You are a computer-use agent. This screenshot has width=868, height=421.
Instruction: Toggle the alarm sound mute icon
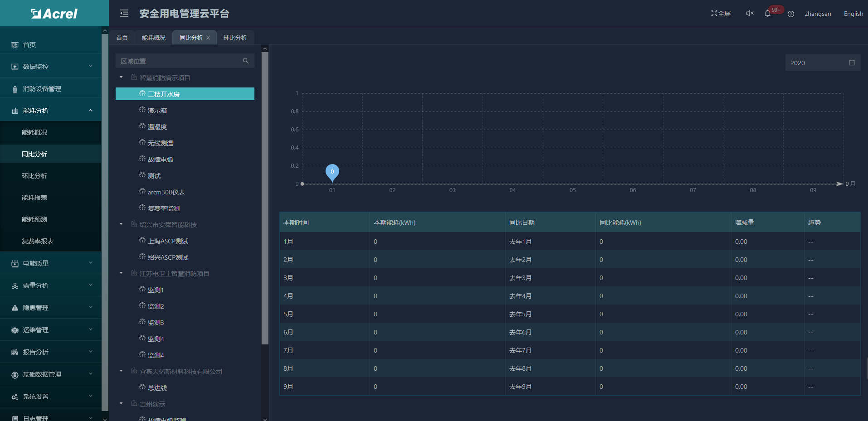point(750,14)
